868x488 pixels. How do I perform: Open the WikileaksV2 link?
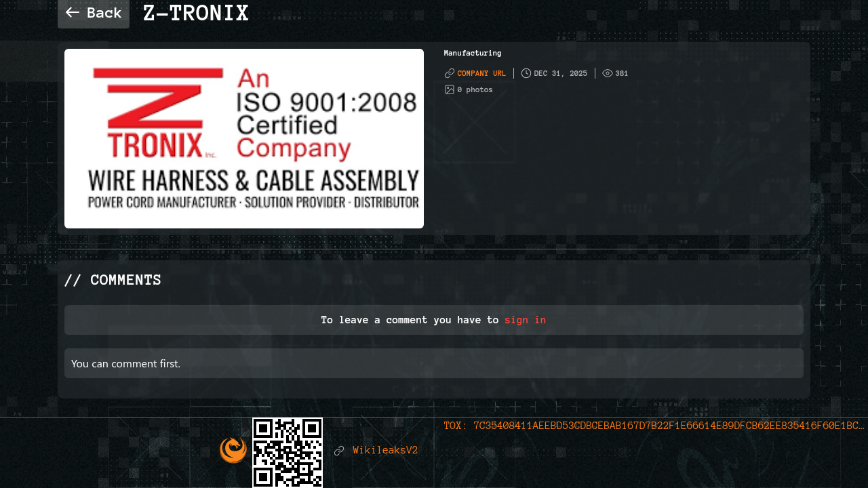(x=385, y=450)
